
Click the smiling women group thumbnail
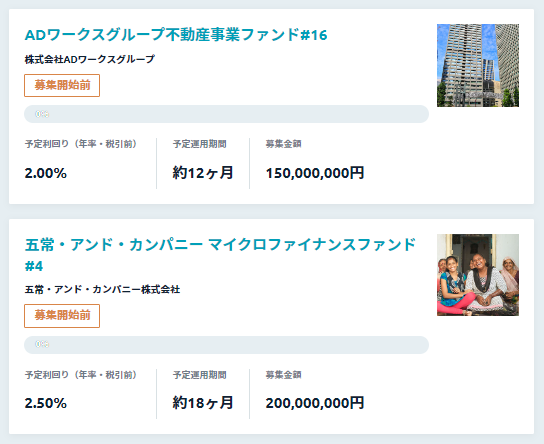tap(478, 275)
